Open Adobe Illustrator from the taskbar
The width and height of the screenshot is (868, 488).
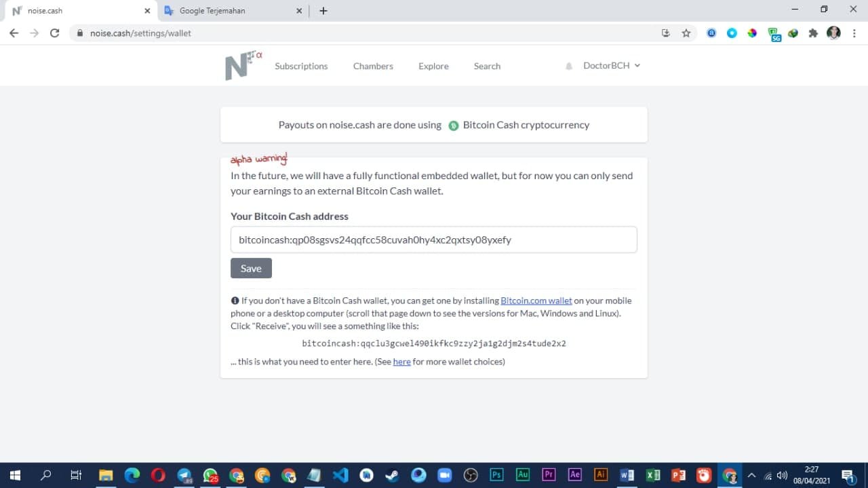tap(600, 475)
